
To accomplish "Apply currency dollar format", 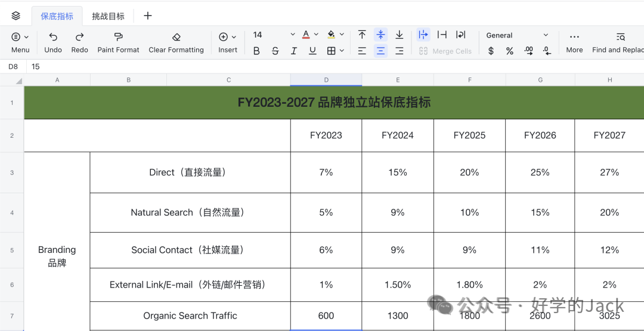I will pos(491,51).
